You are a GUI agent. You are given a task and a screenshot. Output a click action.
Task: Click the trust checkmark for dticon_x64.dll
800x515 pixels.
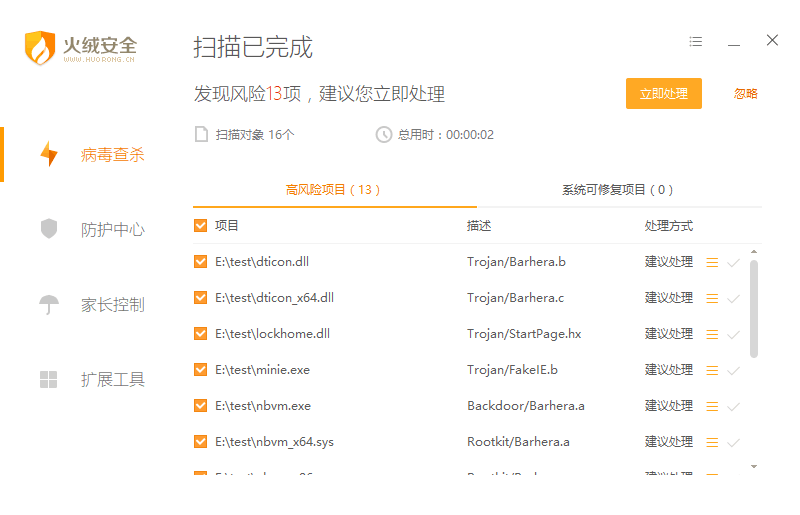coord(734,299)
